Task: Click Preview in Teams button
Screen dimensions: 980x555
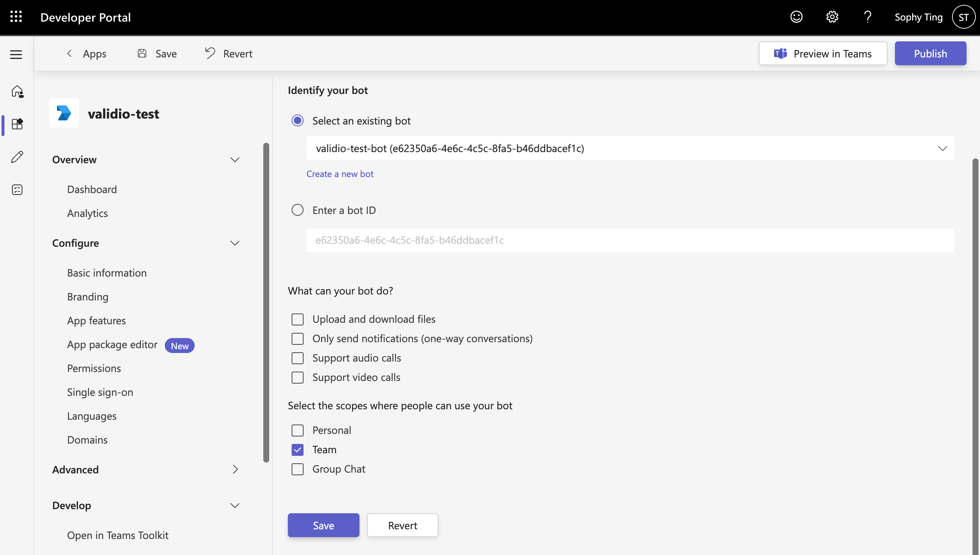Action: click(x=823, y=53)
